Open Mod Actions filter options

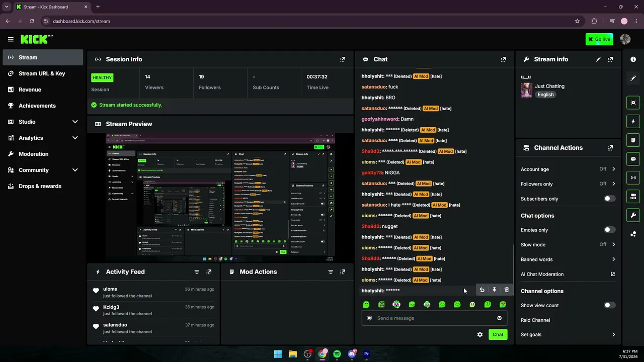tap(331, 272)
